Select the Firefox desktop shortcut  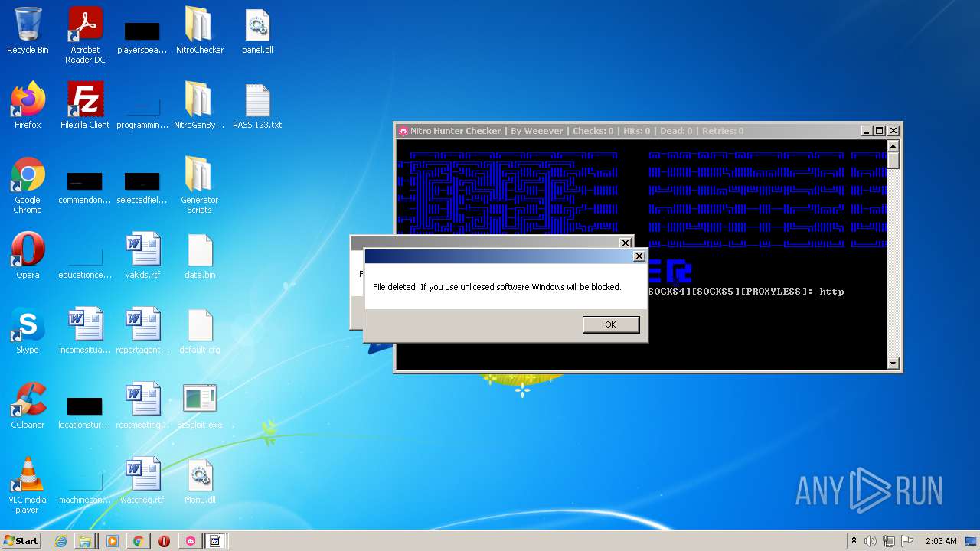coord(28,106)
